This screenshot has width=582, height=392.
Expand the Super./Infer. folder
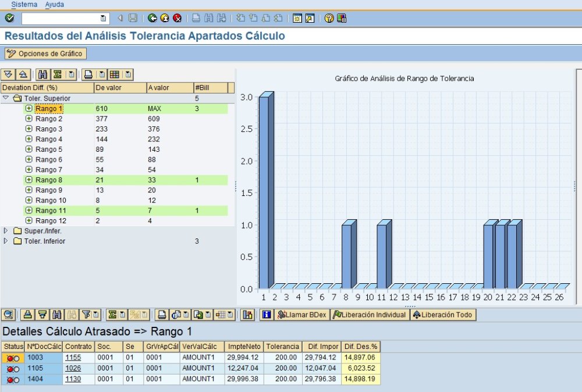6,231
